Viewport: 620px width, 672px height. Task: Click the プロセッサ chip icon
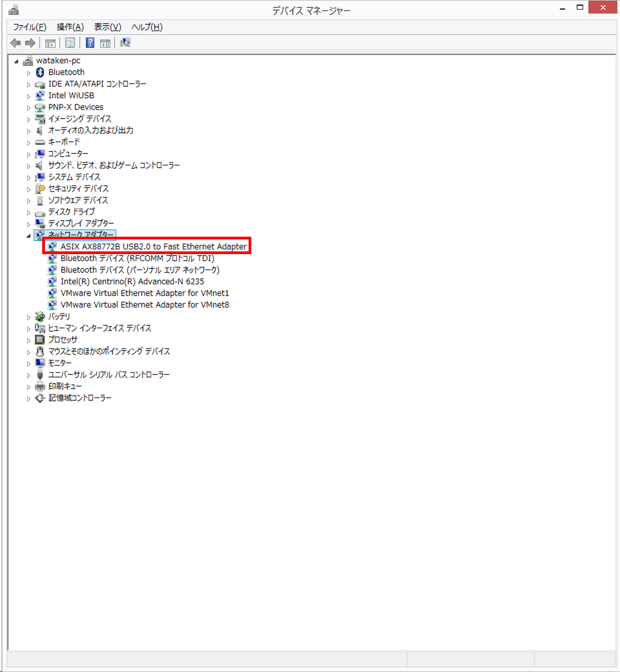pos(40,340)
